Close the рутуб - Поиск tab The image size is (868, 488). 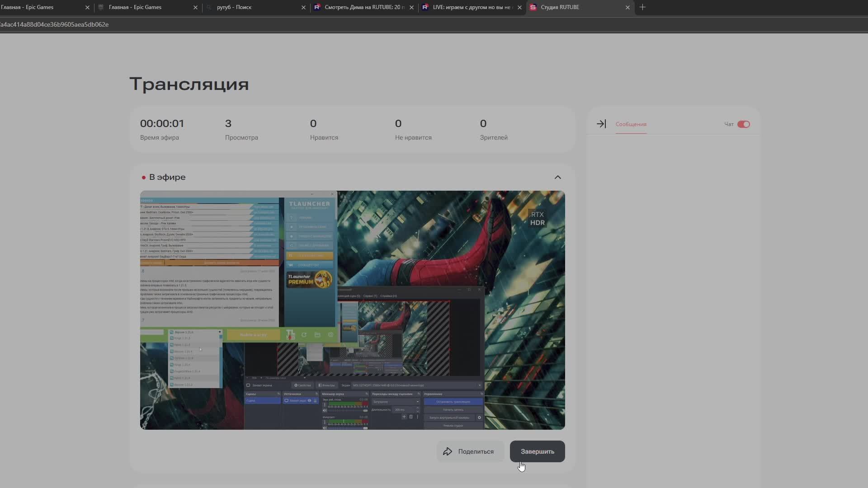coord(303,7)
